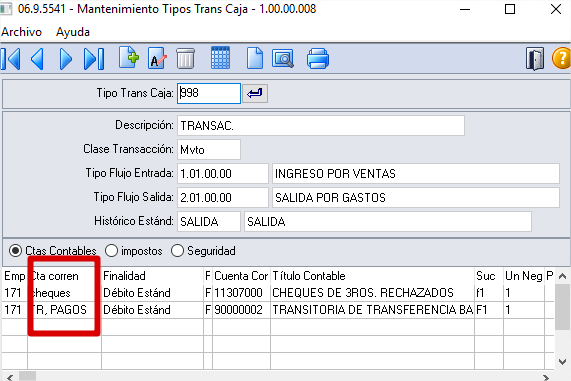Create a new record with the plus page icon
The width and height of the screenshot is (571, 381).
(x=129, y=58)
